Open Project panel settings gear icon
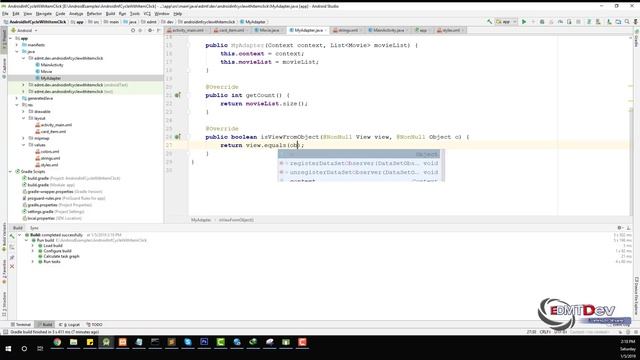The height and width of the screenshot is (360, 640). pos(150,30)
